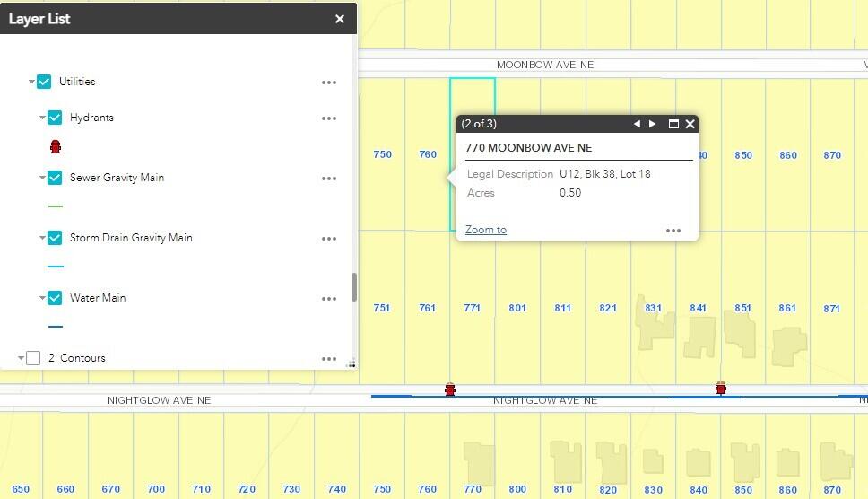
Task: Open options menu for Hydrants layer
Action: click(329, 118)
